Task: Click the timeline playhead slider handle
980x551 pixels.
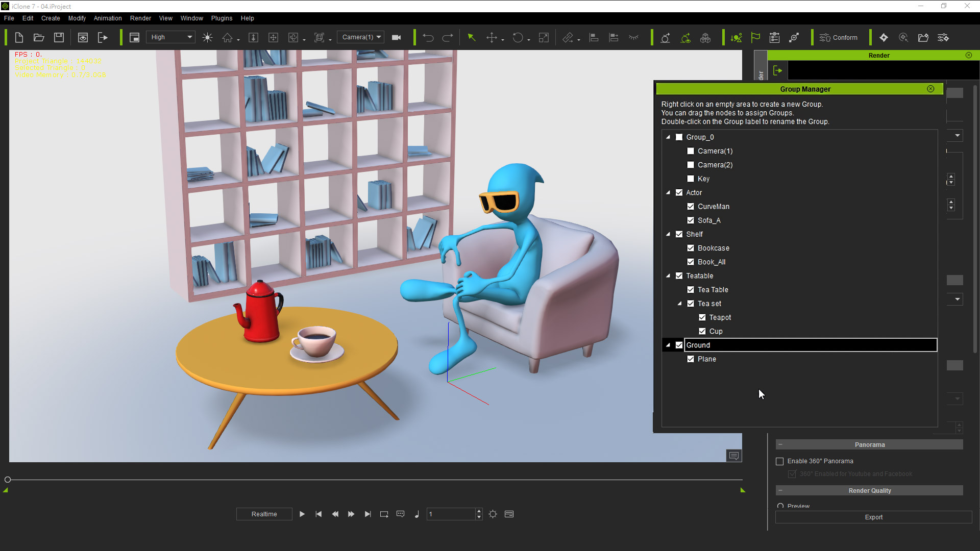Action: coord(8,480)
